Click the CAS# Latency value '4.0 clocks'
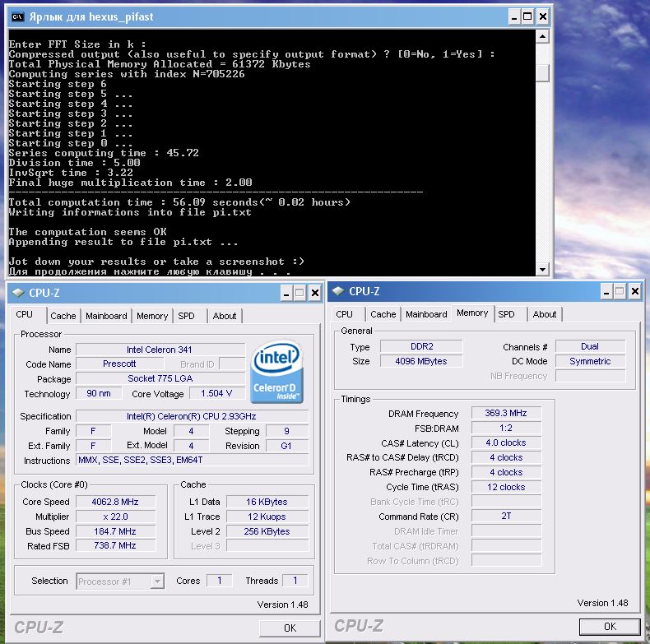Viewport: 650px width, 644px height. point(506,442)
